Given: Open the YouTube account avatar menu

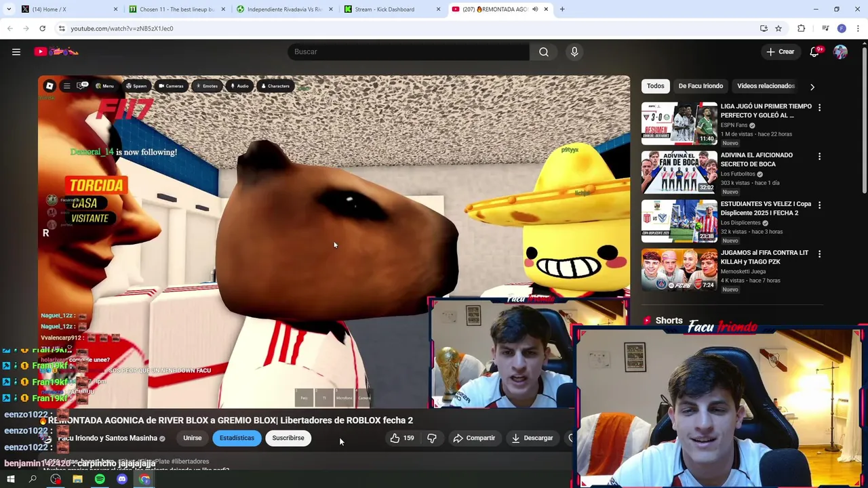Looking at the screenshot, I should (840, 52).
